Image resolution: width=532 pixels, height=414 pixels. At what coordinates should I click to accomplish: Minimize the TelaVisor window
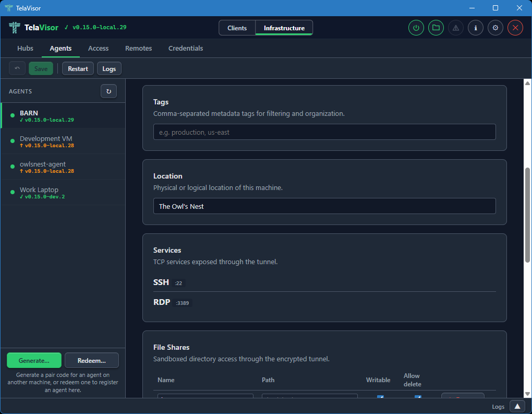click(471, 8)
